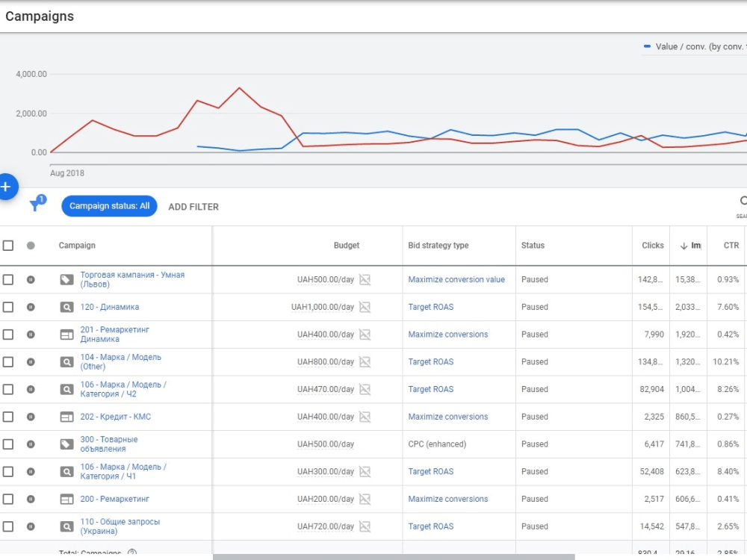Click the red line peak on the chart

[x=239, y=88]
